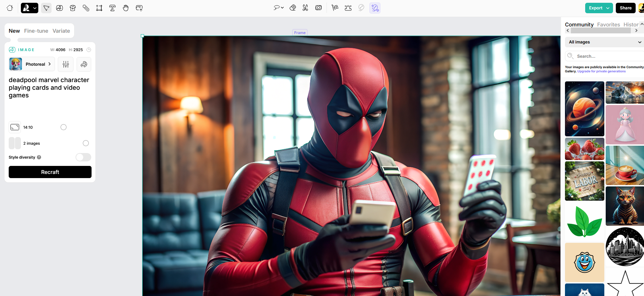Collapse panel with top-right chevron
Image resolution: width=644 pixels, height=296 pixels.
point(642,24)
